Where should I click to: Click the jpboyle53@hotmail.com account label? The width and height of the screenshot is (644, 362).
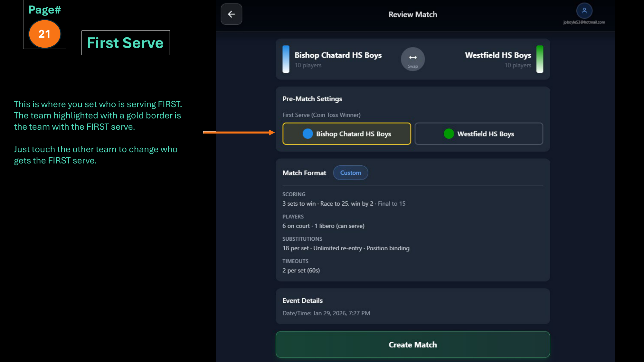(x=584, y=22)
